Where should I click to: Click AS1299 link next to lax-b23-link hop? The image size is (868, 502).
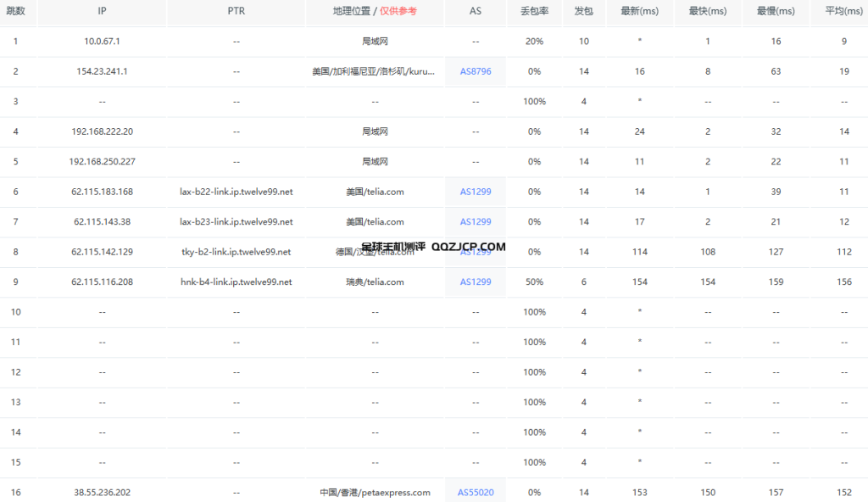click(476, 221)
